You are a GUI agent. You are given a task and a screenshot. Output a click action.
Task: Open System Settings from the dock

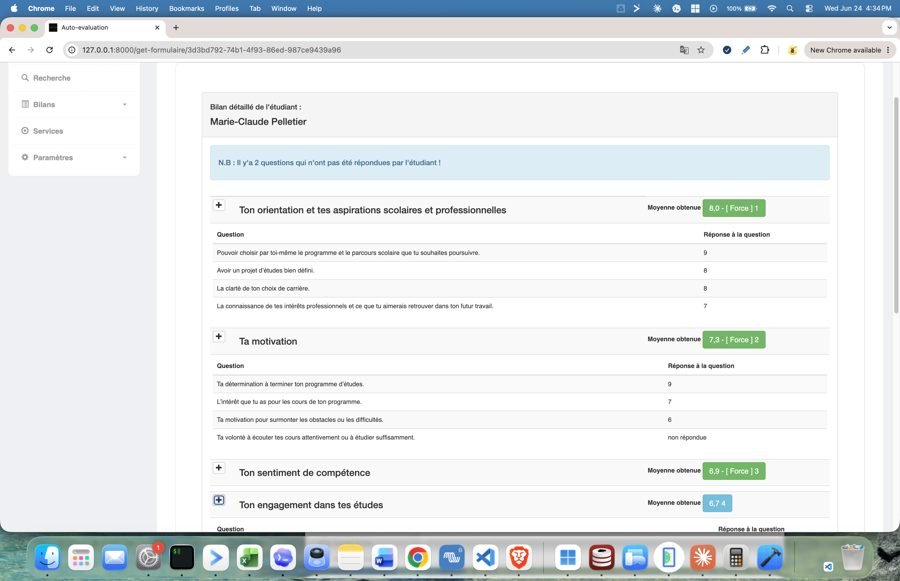pos(148,557)
